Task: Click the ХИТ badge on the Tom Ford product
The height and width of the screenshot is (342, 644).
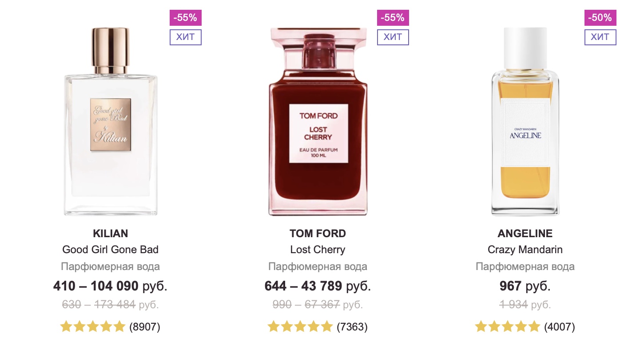Action: 393,37
